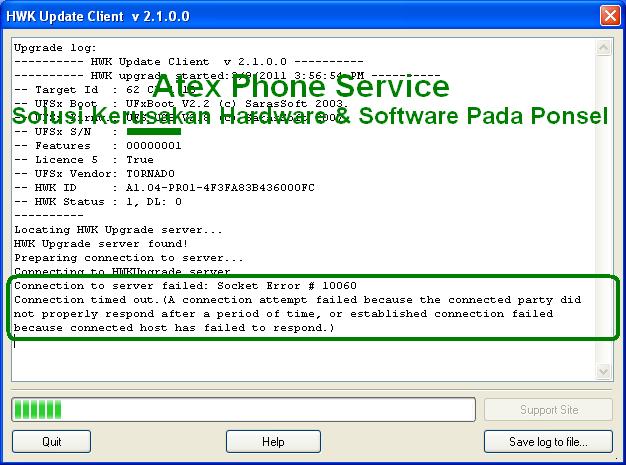626x465 pixels.
Task: Click the green upgrade progress bar
Action: tap(244, 410)
